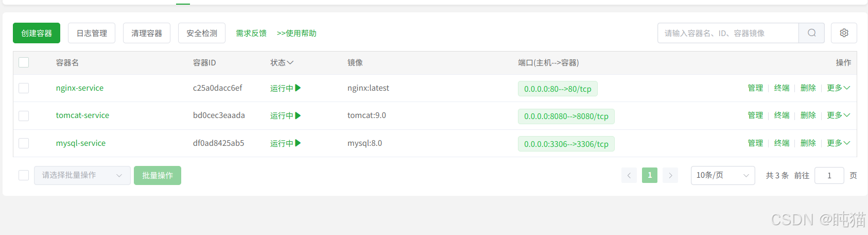Click container ID df0ad8425ab5
This screenshot has height=235, width=868.
pyautogui.click(x=218, y=143)
